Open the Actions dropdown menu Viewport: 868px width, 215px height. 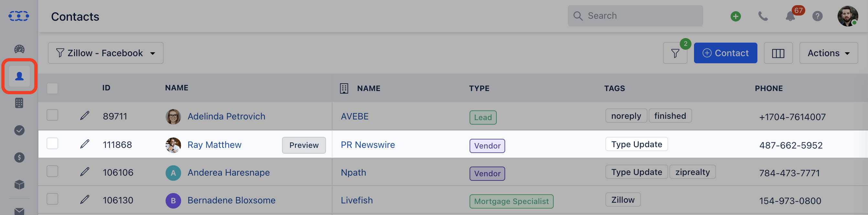[829, 53]
